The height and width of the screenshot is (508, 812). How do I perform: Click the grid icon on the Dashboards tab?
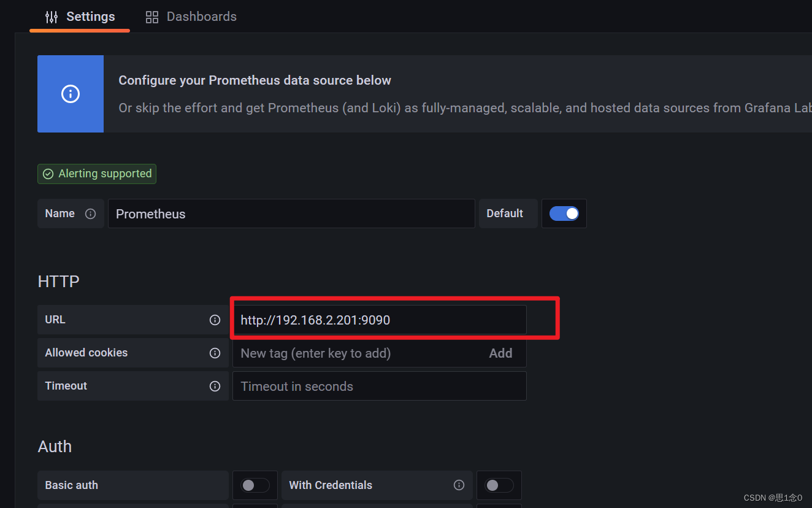152,17
